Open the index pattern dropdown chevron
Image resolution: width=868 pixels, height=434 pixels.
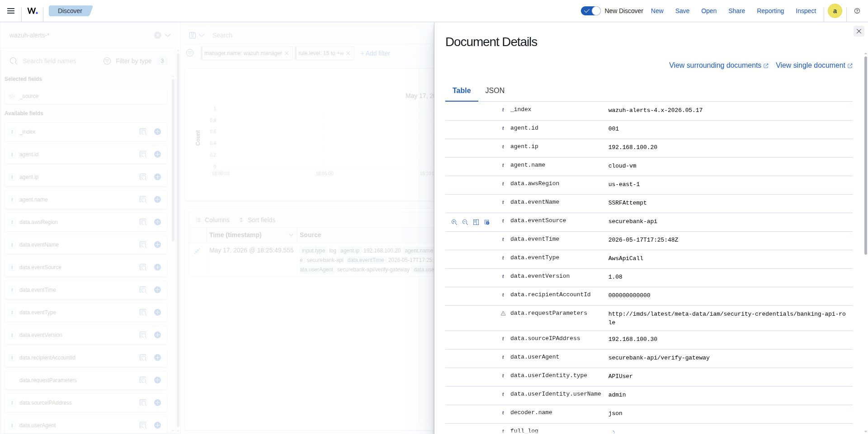pyautogui.click(x=168, y=35)
